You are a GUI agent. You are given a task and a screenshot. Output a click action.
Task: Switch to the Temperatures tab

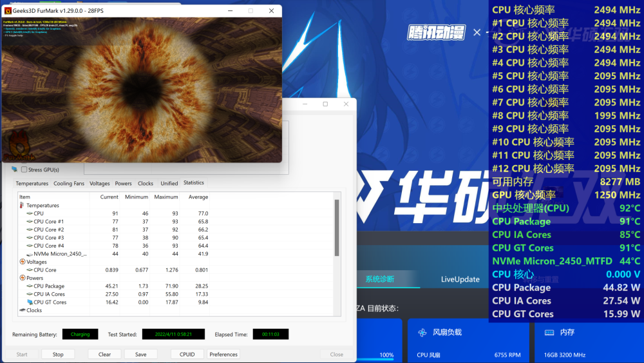(32, 183)
